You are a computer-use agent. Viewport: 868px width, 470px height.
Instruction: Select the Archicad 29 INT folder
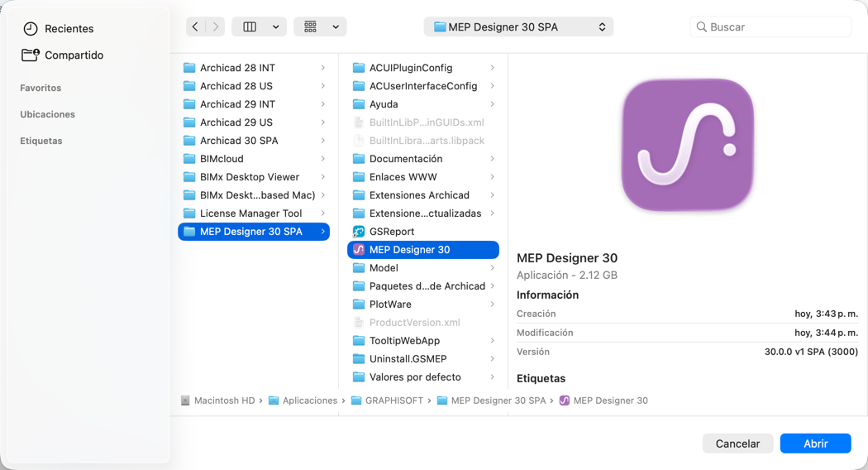[x=254, y=104]
